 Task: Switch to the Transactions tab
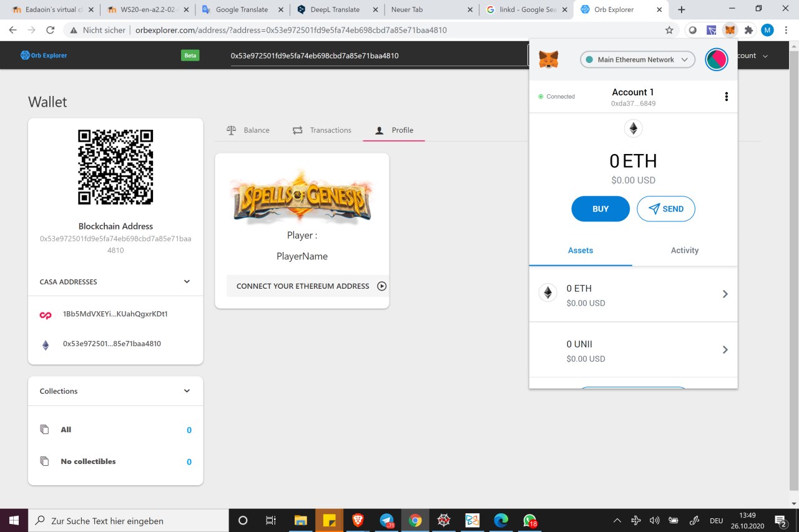(x=322, y=130)
